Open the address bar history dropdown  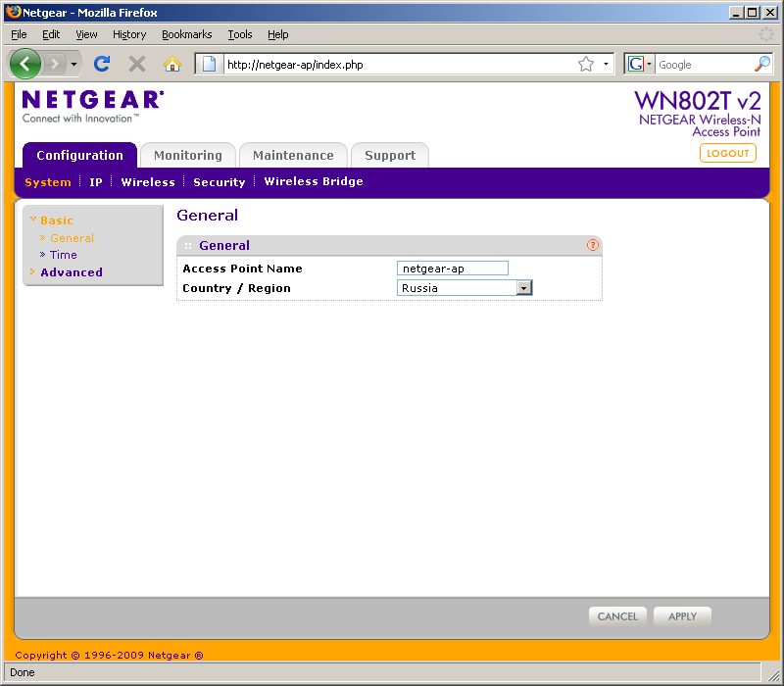[606, 64]
